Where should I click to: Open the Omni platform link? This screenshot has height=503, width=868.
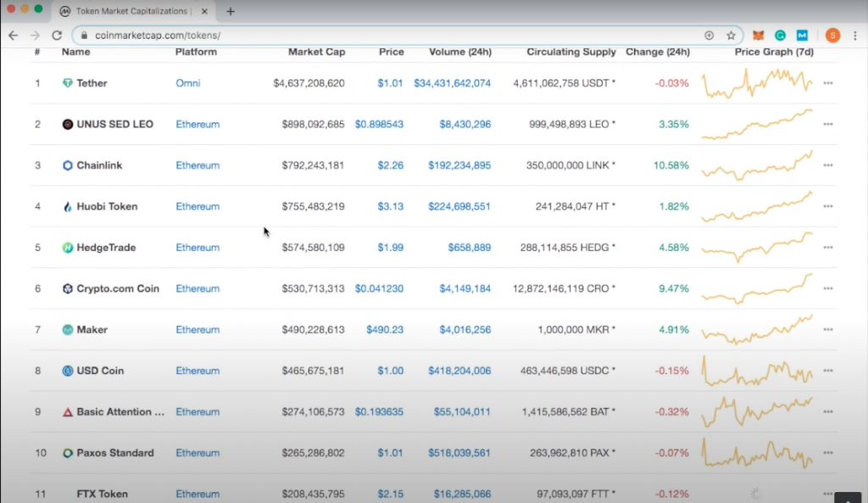pos(188,83)
